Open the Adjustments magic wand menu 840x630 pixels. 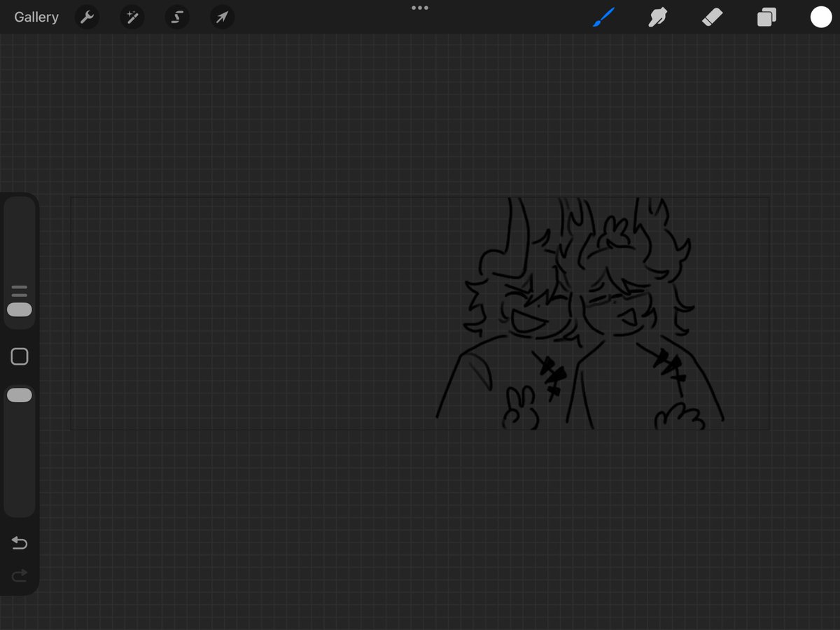pos(132,17)
